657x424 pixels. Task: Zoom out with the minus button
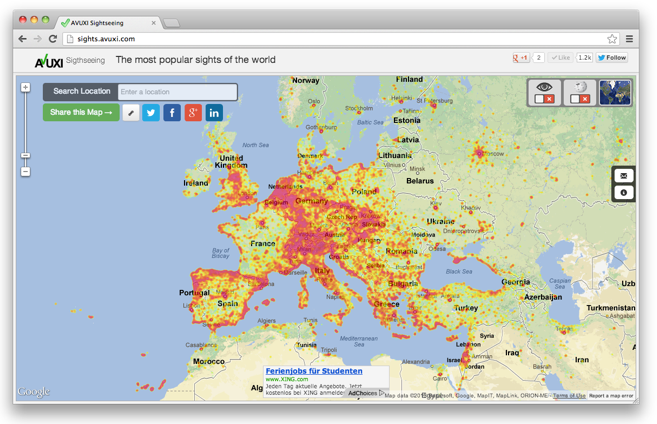pyautogui.click(x=25, y=172)
